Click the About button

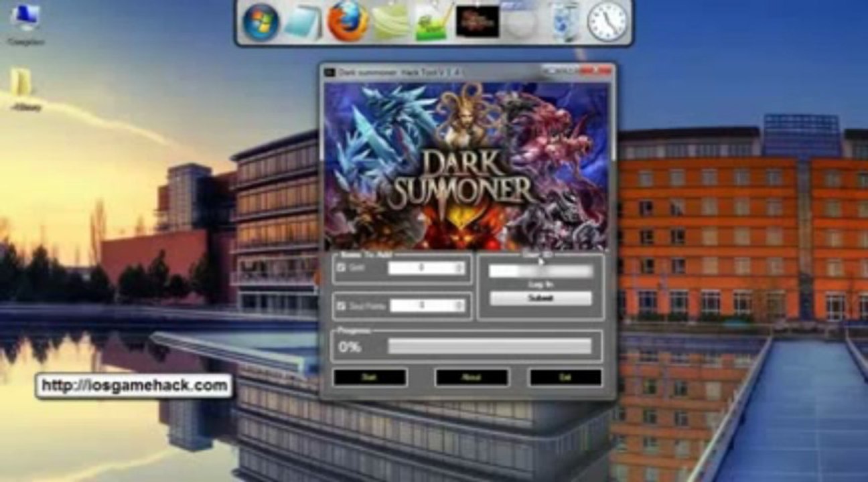[472, 378]
